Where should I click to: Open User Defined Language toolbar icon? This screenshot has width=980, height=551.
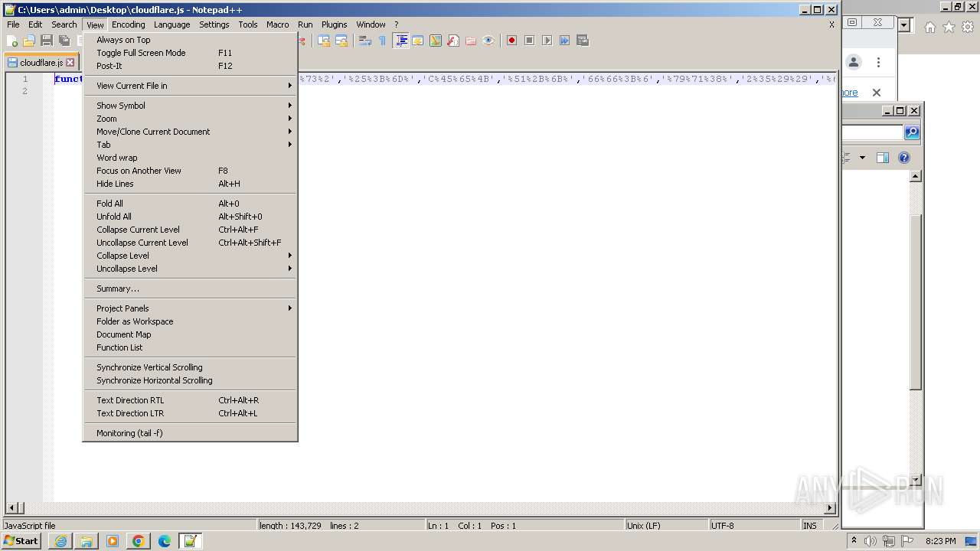point(418,41)
